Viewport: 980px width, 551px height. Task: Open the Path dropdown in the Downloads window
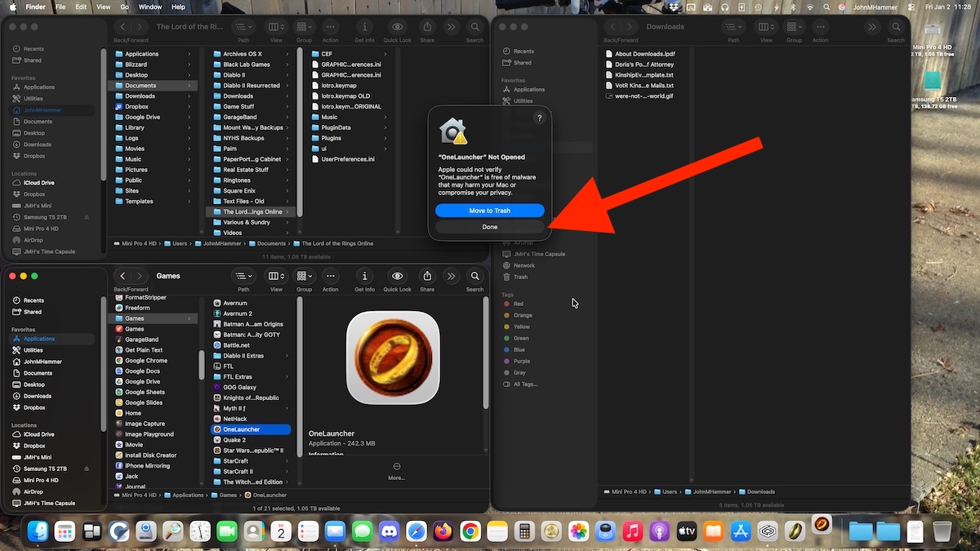733,27
